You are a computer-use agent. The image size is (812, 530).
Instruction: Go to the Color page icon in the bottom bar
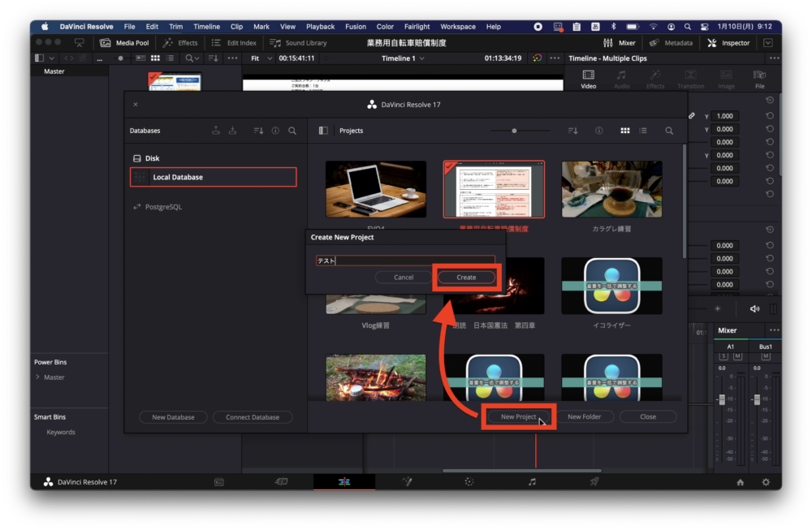[469, 482]
